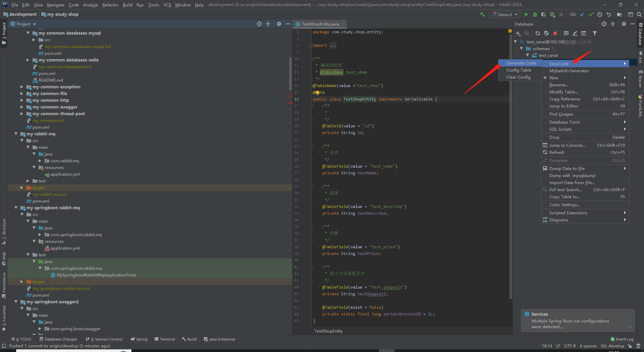Click the database filter funnel icon
644x352 pixels.
pos(595,33)
